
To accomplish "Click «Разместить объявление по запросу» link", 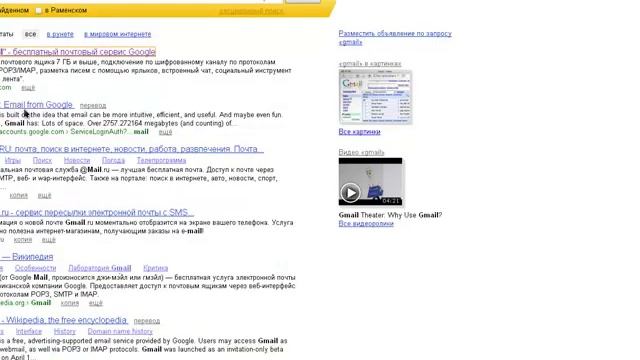I will pos(395,38).
